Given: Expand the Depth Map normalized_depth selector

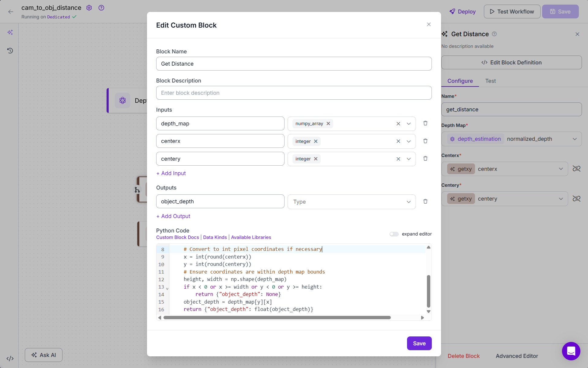Looking at the screenshot, I should coord(575,139).
